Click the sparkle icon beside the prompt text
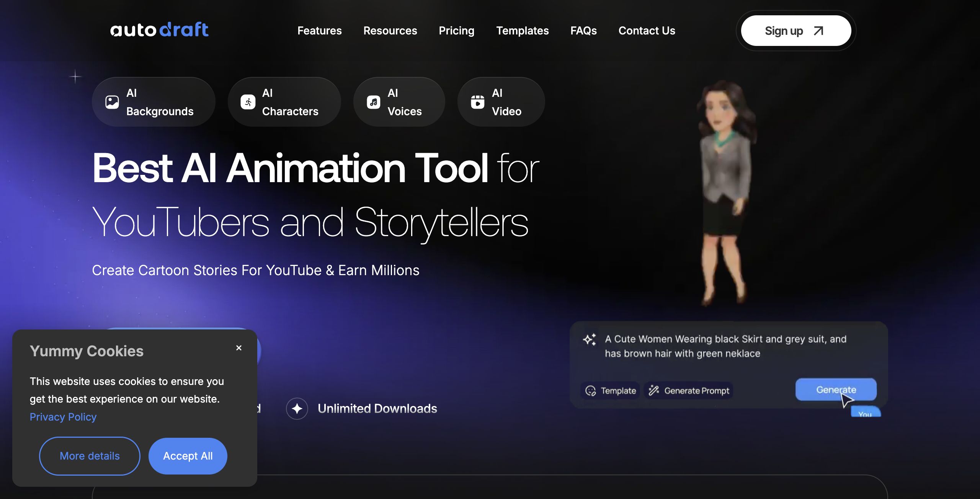980x499 pixels. tap(590, 339)
